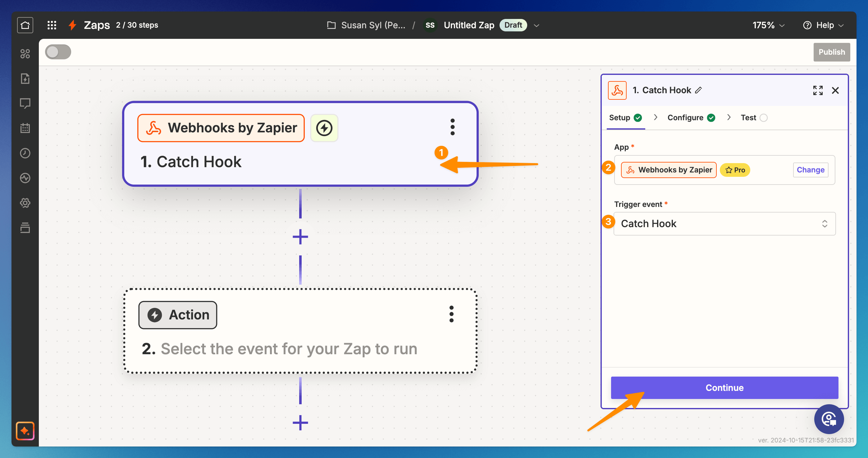Open the calendar icon in sidebar
Image resolution: width=868 pixels, height=458 pixels.
25,128
